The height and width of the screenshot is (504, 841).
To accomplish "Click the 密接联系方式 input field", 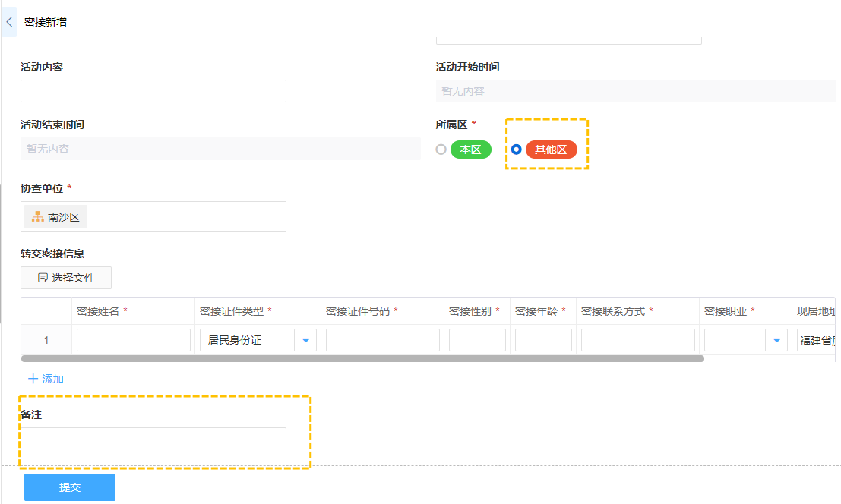I will 637,340.
